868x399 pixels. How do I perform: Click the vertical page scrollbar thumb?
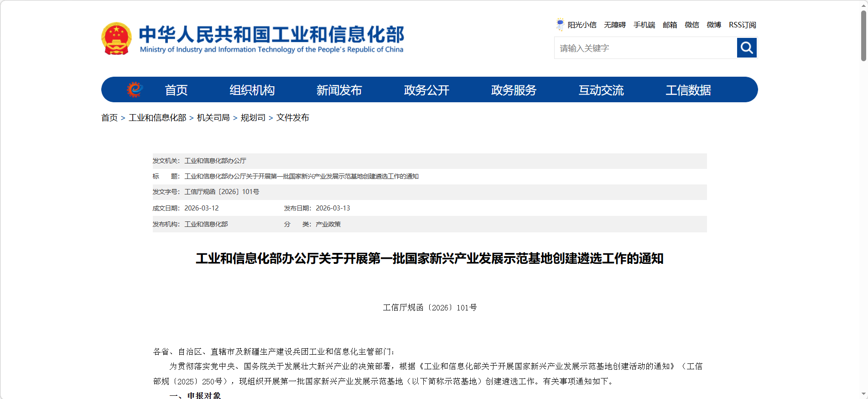click(x=863, y=37)
